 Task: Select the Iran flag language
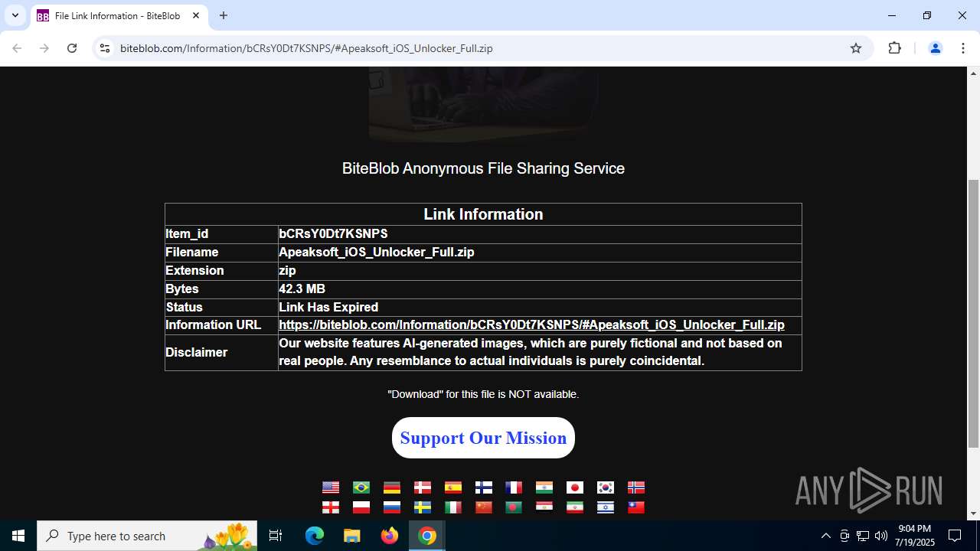(575, 507)
